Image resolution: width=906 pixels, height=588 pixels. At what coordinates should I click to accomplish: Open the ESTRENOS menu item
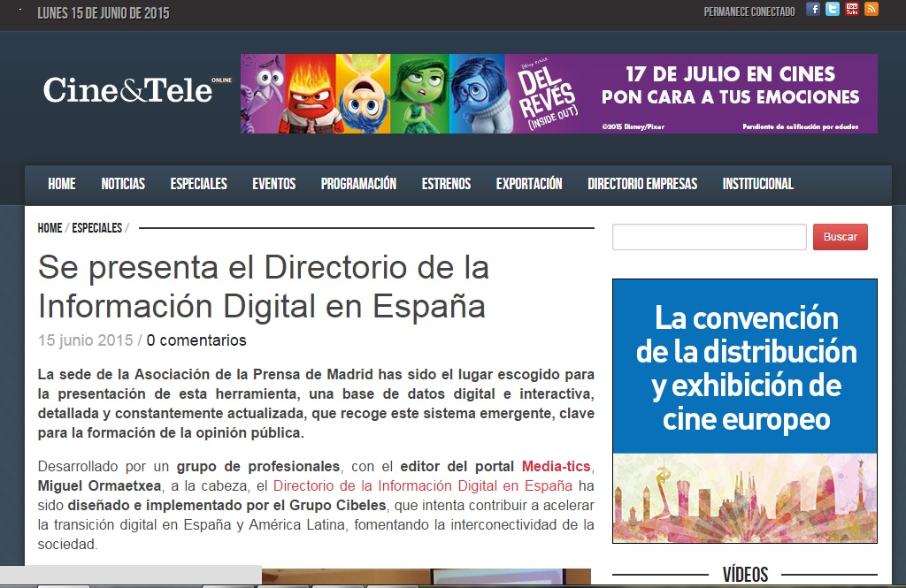446,184
